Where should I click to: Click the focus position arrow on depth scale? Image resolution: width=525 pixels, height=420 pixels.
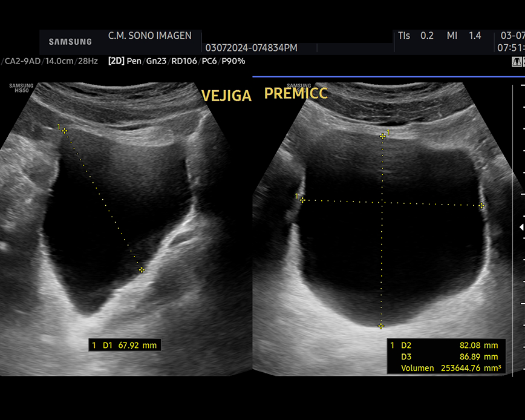[522, 228]
